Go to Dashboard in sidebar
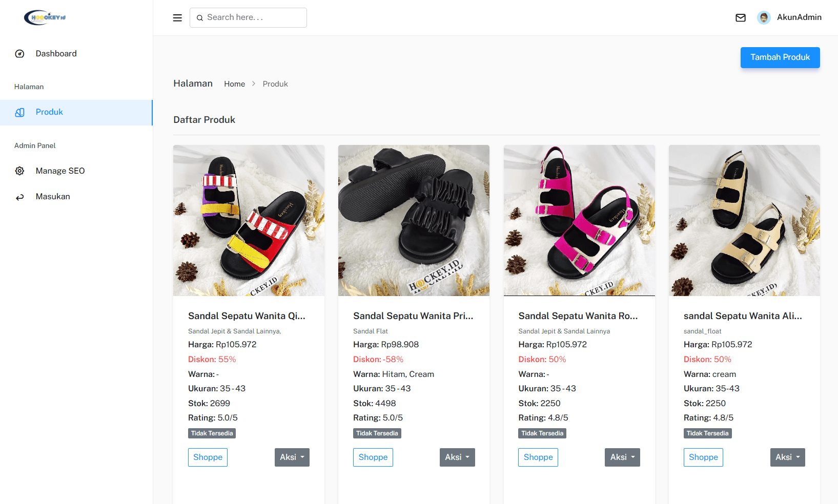Viewport: 838px width, 504px height. 56,54
